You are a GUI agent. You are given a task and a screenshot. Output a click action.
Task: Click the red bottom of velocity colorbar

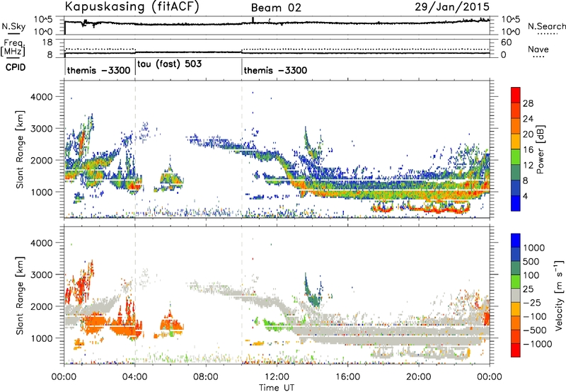click(x=516, y=350)
